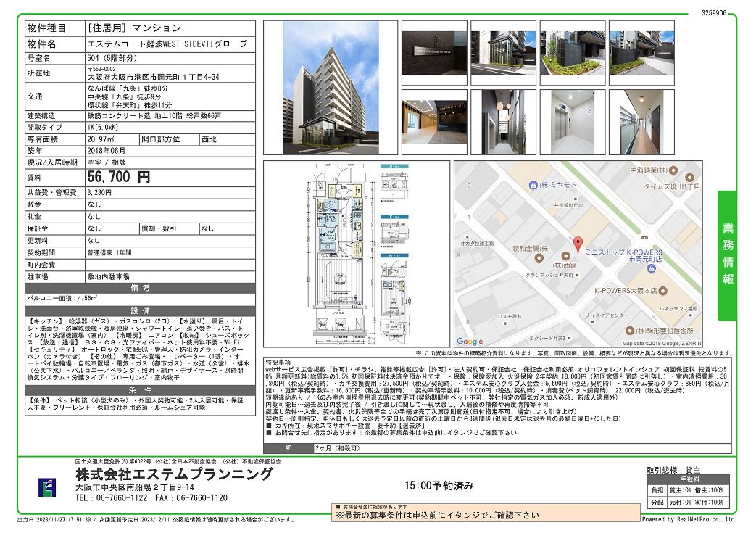Click the status 空室 / 相談
Screen dimensions: 756x533
[107, 162]
